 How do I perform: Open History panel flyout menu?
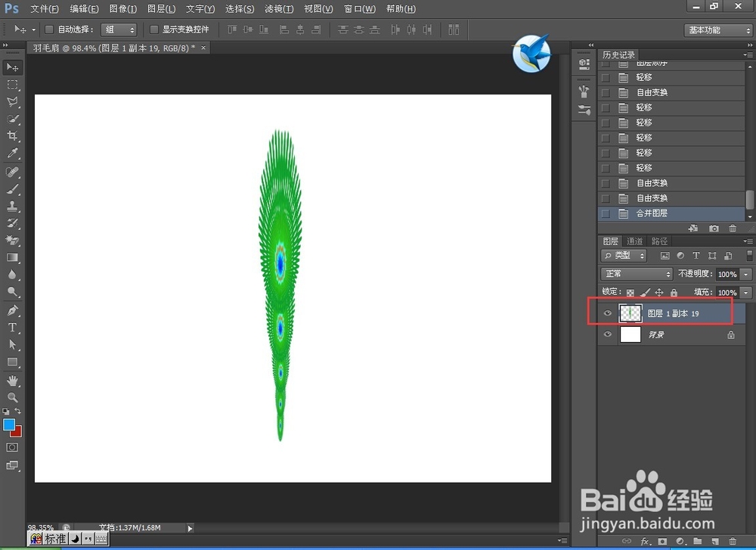click(748, 54)
